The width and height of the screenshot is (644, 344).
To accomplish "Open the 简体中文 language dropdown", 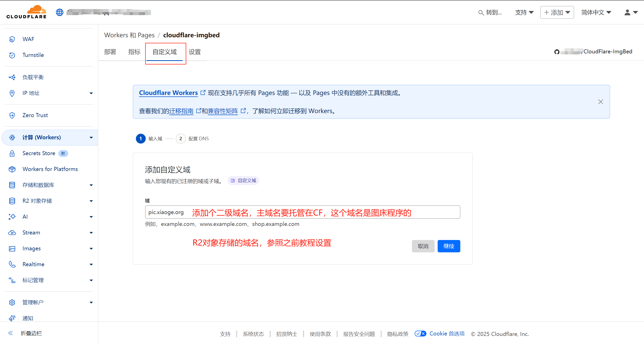I will pos(596,12).
